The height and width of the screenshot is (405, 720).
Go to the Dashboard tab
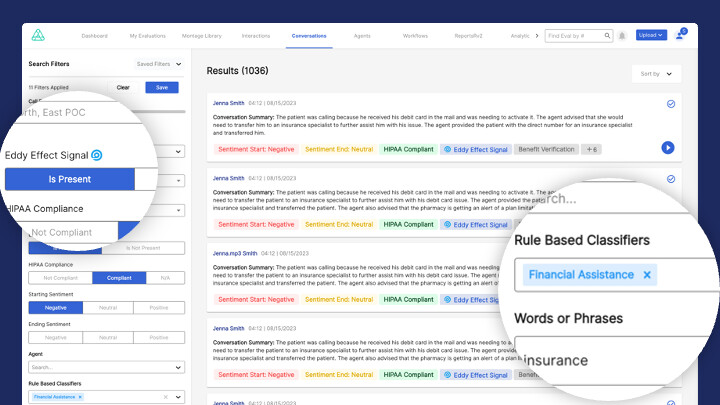95,36
